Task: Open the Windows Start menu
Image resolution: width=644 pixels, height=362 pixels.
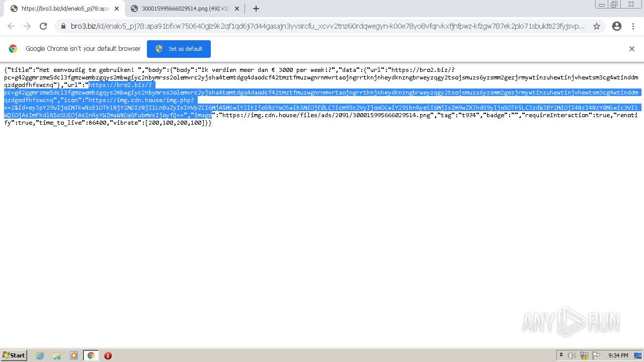Action: click(x=14, y=355)
